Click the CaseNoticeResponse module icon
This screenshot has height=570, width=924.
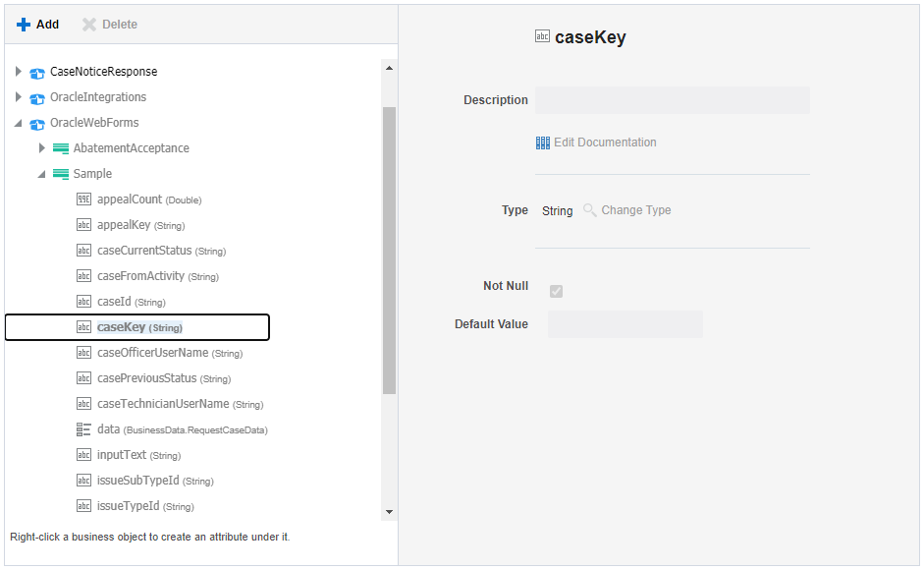37,73
